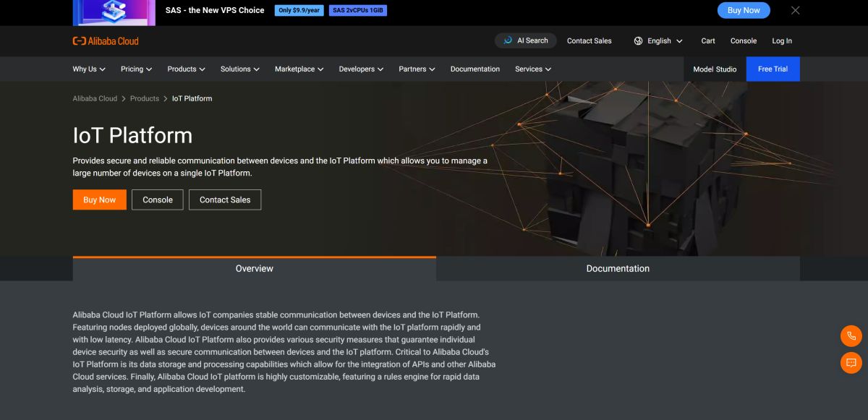Expand the Partners menu

[417, 69]
